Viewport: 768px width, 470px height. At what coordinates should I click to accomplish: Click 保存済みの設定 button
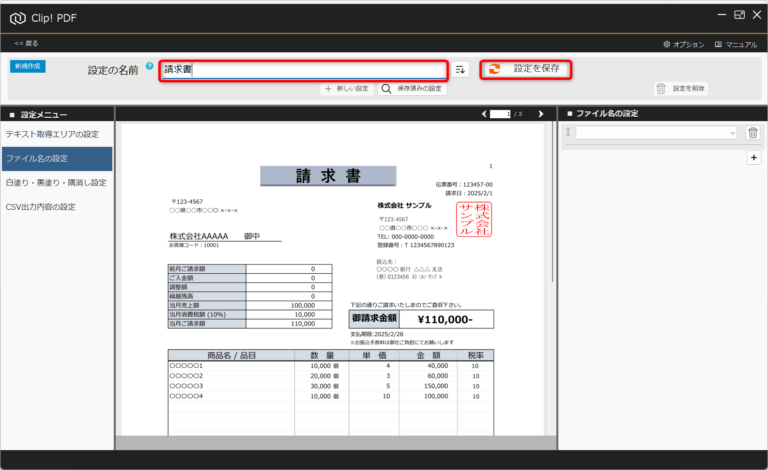(412, 89)
